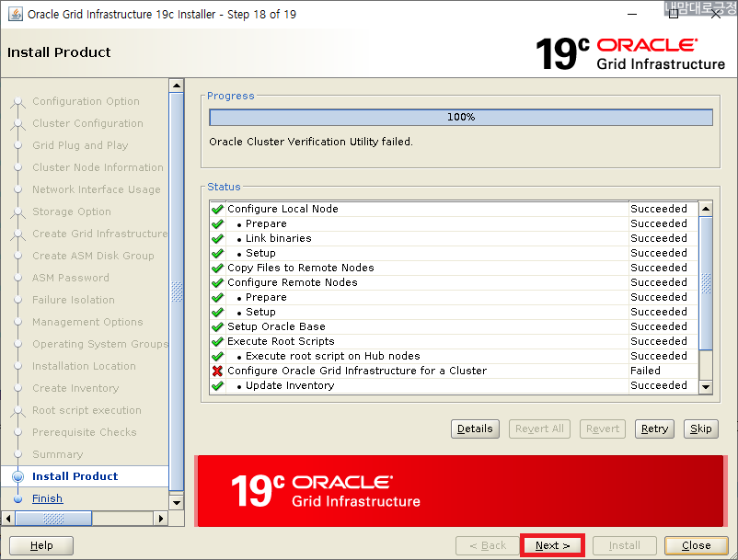
Task: Click Root script execution step
Action: [86, 410]
